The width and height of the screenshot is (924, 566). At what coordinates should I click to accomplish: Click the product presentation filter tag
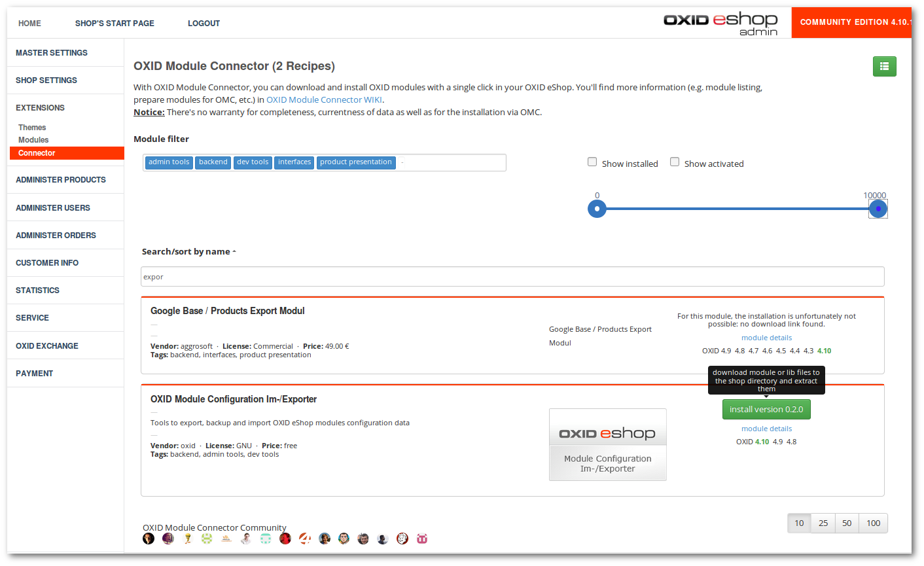(356, 162)
